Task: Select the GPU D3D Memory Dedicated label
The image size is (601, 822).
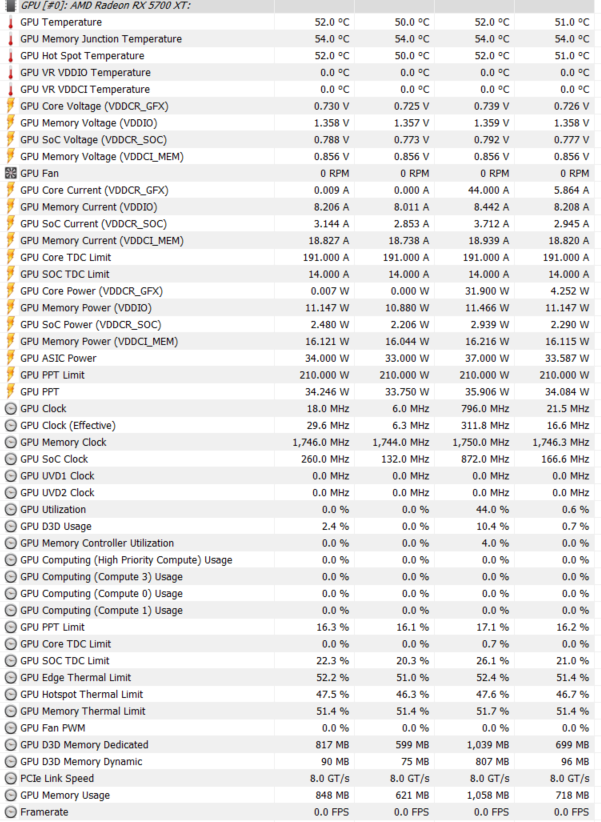Action: (x=84, y=745)
